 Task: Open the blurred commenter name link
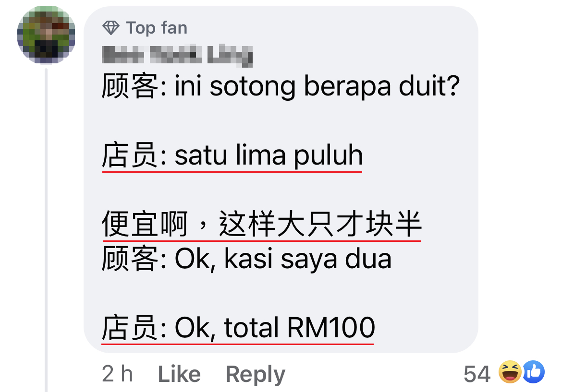177,56
